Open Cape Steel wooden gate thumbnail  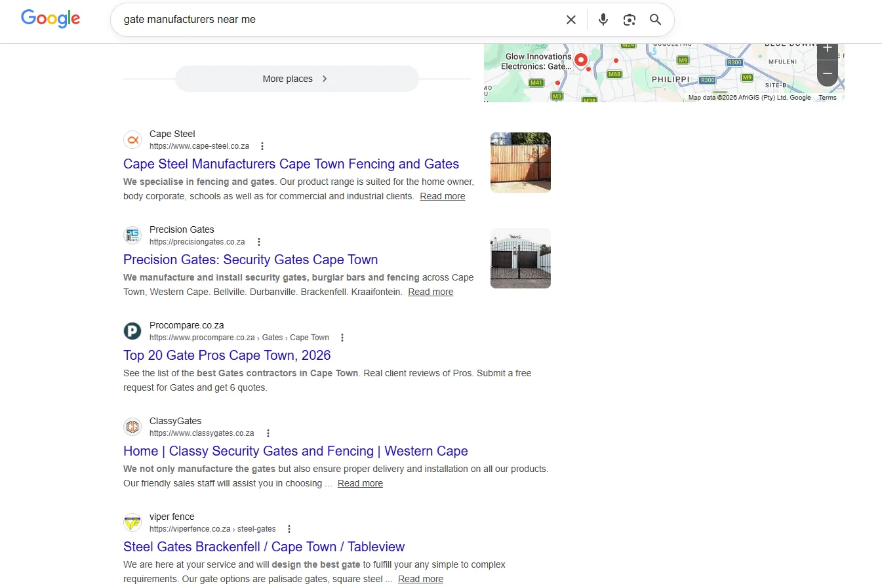coord(521,163)
